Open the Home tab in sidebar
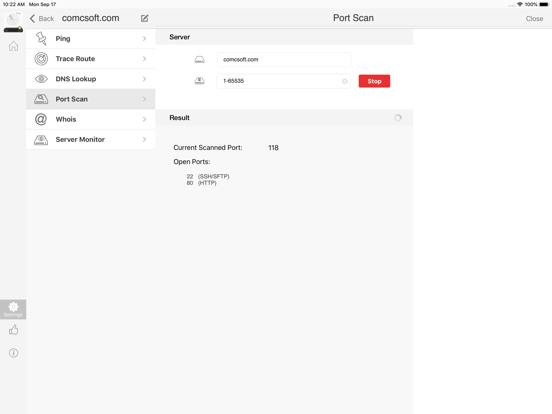This screenshot has height=414, width=552. [13, 46]
